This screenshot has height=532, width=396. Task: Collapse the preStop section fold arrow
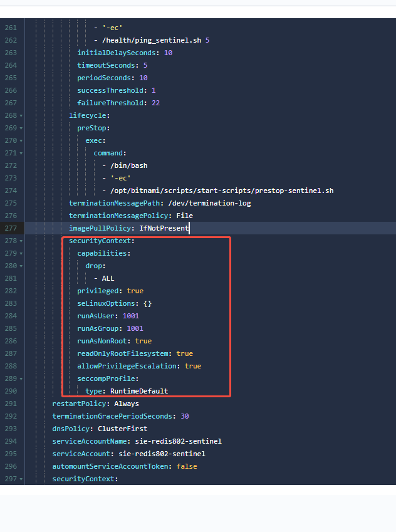pos(21,128)
